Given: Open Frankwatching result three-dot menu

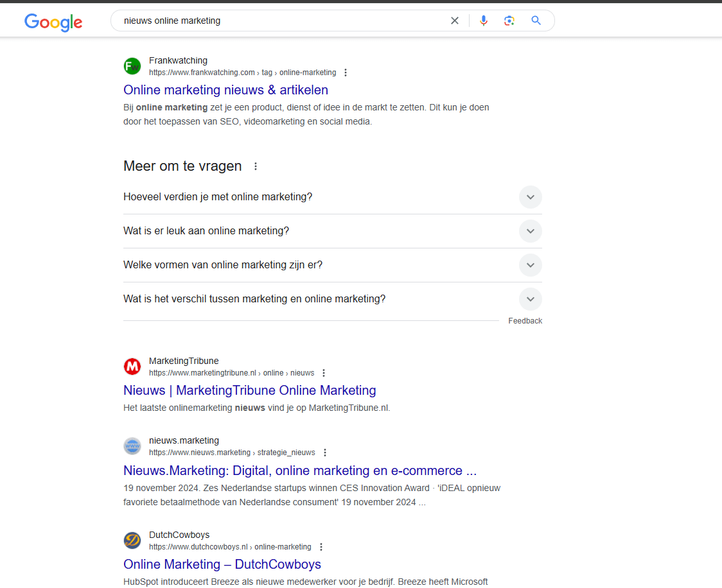Looking at the screenshot, I should (346, 73).
